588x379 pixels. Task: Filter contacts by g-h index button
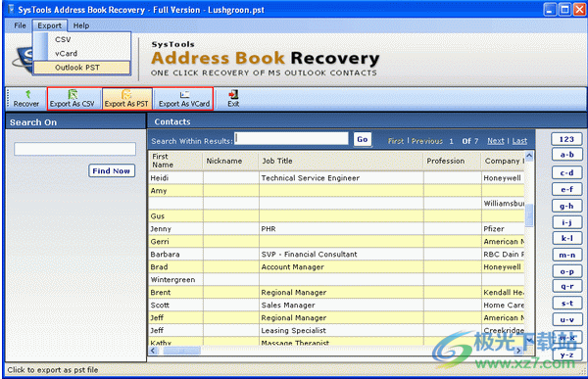click(567, 206)
